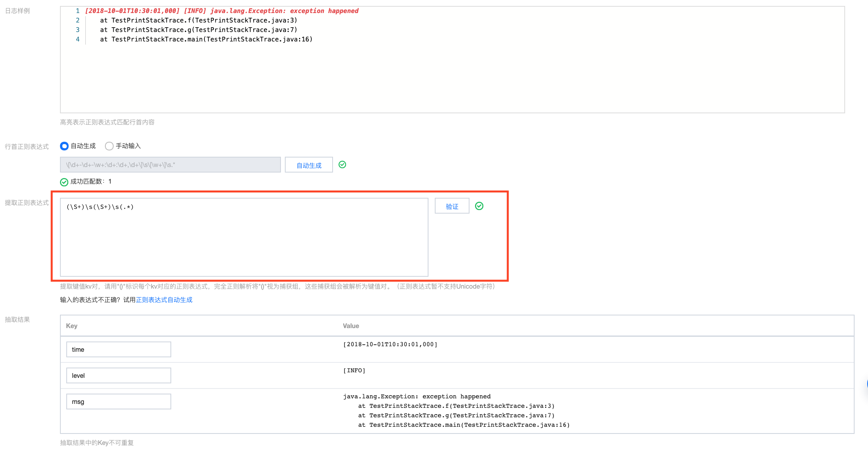Edit the time key field
The height and width of the screenshot is (456, 868).
(x=118, y=349)
